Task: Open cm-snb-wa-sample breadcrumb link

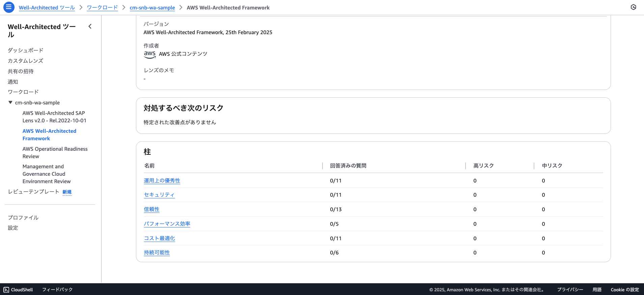Action: click(x=152, y=7)
